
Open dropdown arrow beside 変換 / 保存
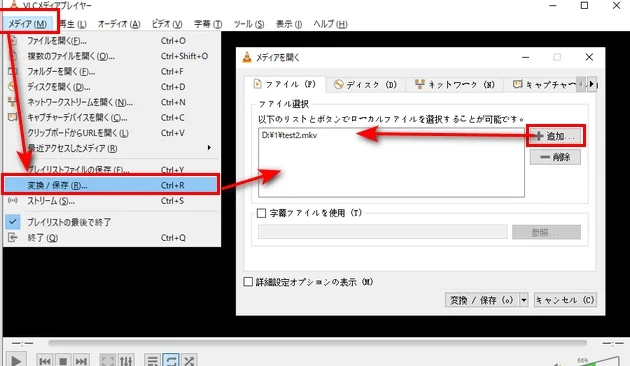[524, 300]
